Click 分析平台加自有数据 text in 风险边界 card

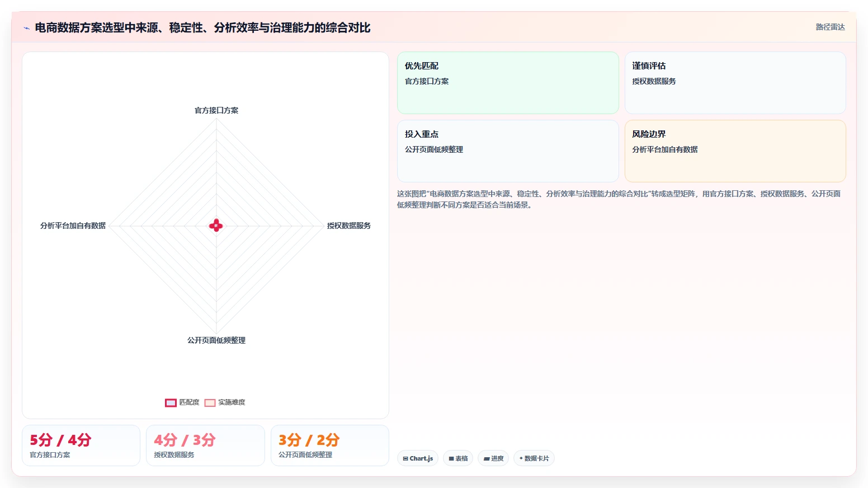pos(665,149)
